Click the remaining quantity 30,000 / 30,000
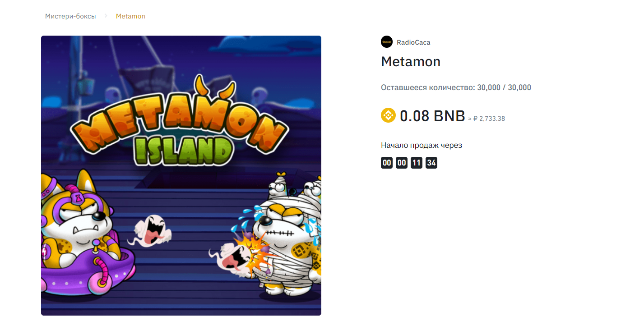The width and height of the screenshot is (644, 330). click(x=504, y=87)
